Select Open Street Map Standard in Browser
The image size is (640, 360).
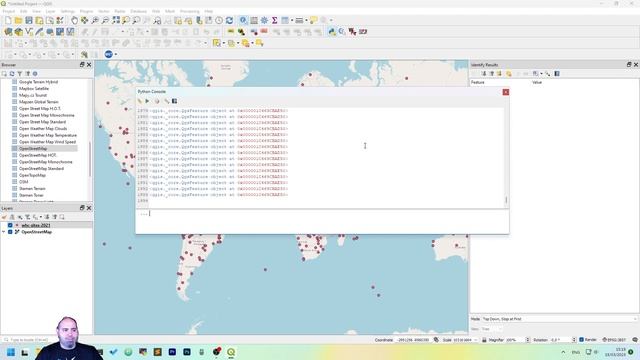(42, 122)
